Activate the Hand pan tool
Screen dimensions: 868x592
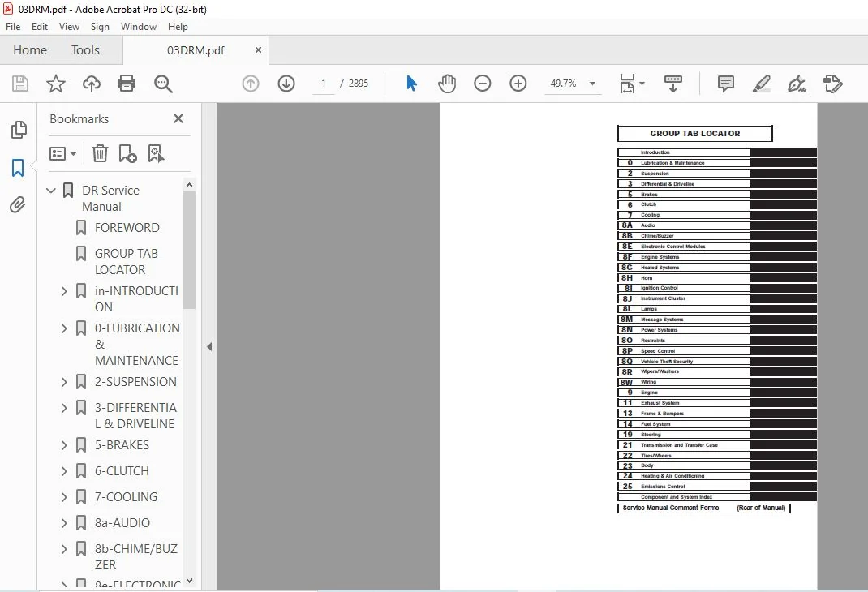pos(447,84)
